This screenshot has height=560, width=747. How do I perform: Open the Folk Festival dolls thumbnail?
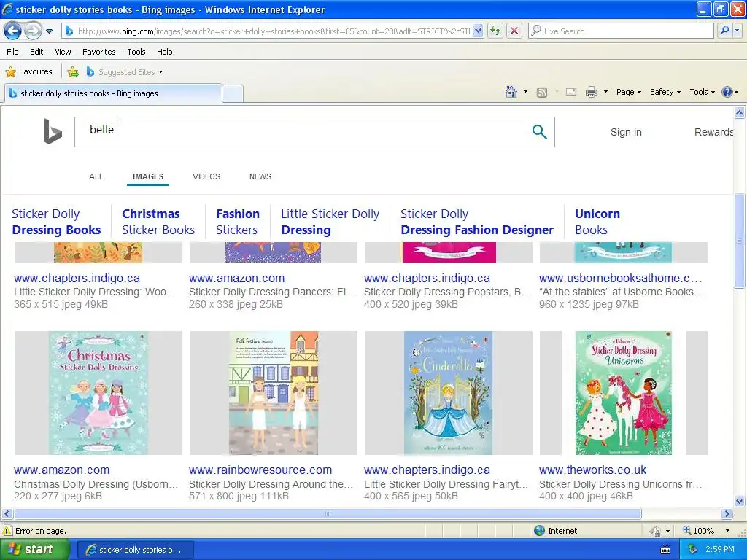pos(274,393)
